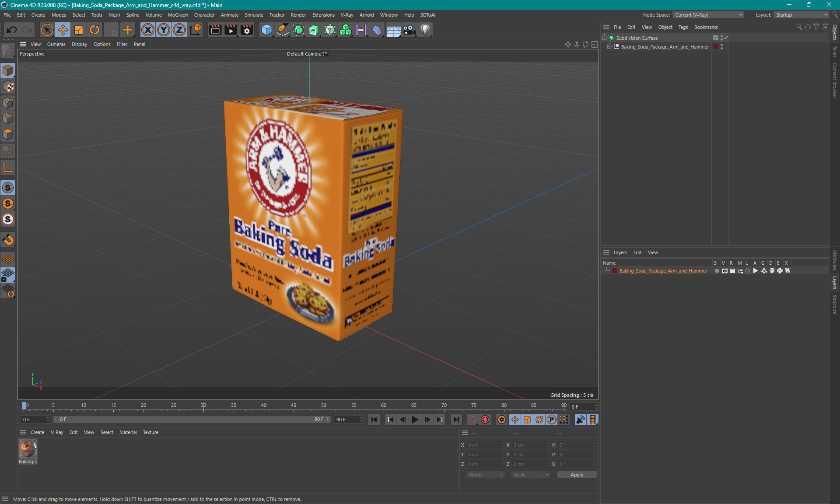Toggle X axis lock
This screenshot has height=504, width=840.
148,30
